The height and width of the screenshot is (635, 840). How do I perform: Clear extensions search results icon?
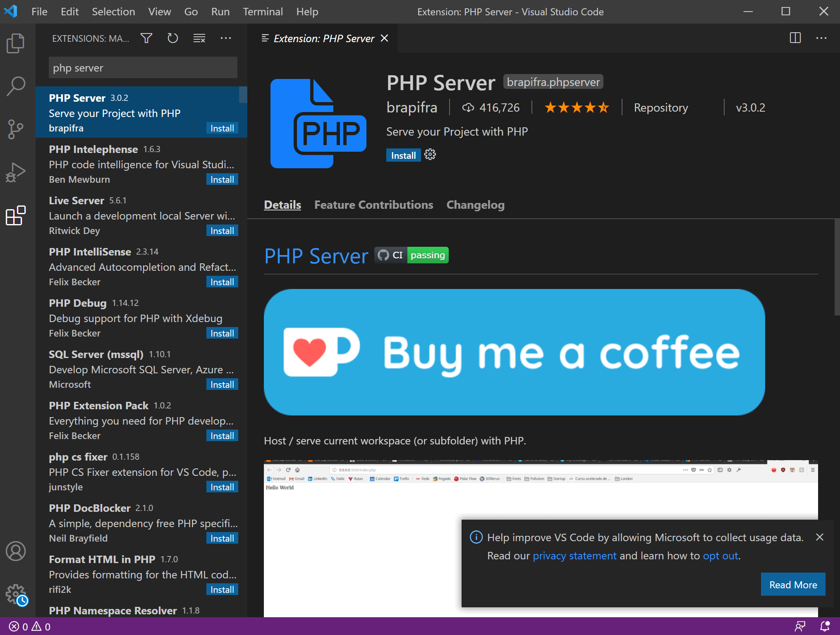[199, 38]
